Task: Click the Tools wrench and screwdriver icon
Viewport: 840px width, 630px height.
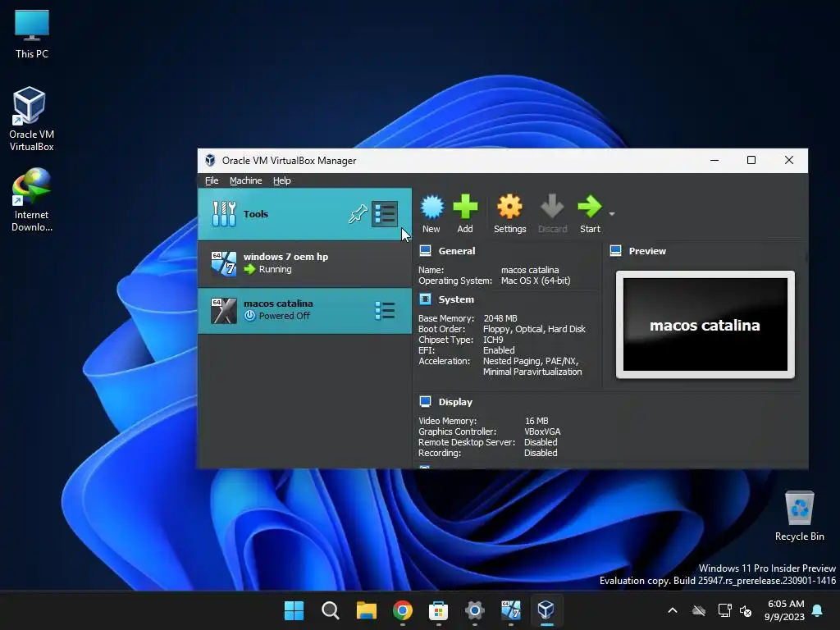Action: 224,214
